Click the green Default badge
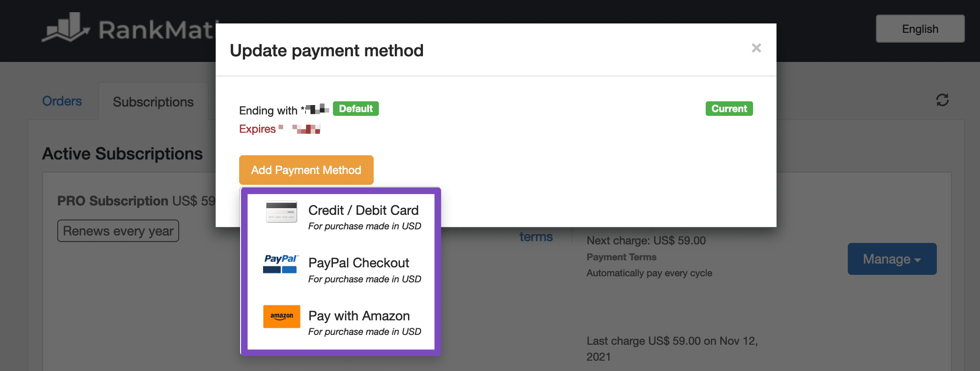This screenshot has width=980, height=371. [x=356, y=109]
